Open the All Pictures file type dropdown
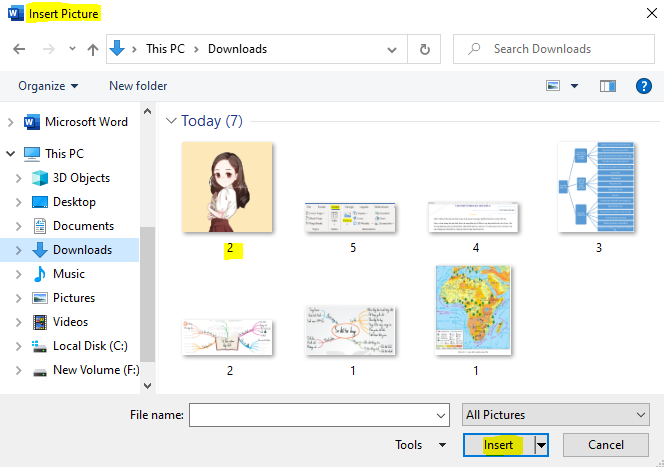The image size is (664, 467). pyautogui.click(x=556, y=414)
